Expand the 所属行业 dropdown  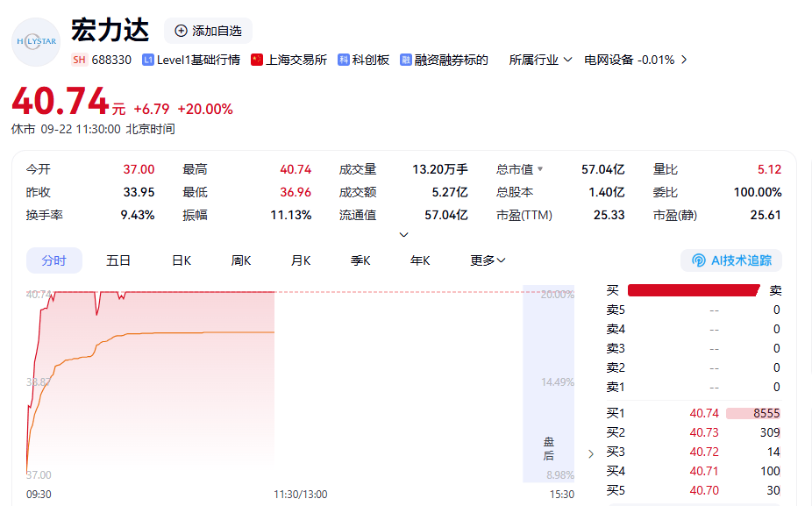[x=541, y=61]
